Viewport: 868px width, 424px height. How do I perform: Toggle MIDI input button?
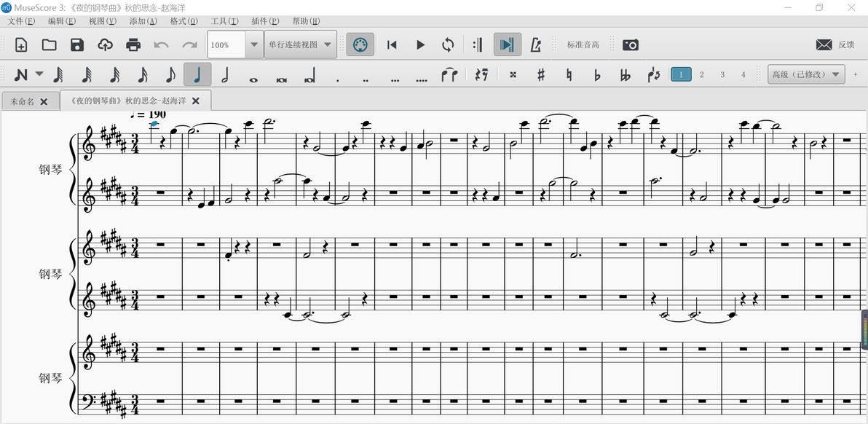click(360, 45)
